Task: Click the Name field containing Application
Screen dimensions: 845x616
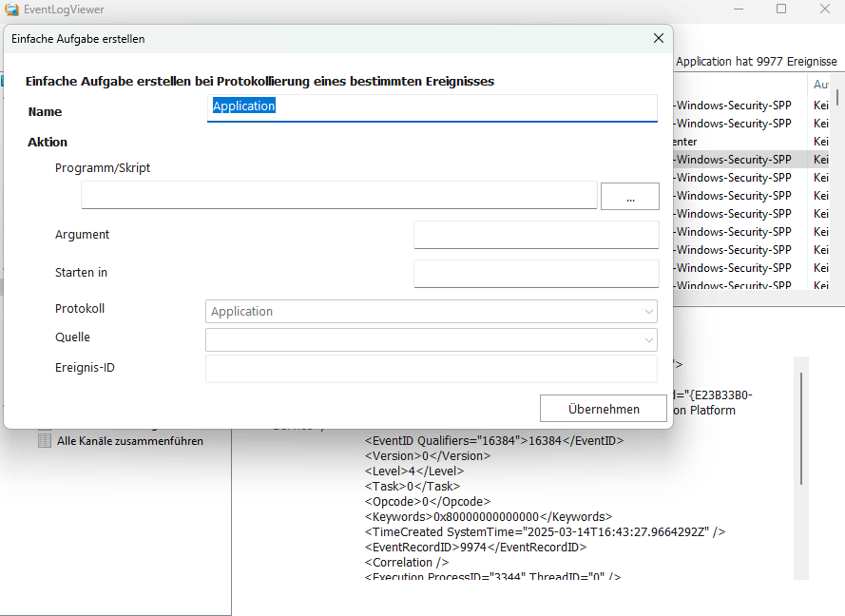Action: pyautogui.click(x=432, y=107)
